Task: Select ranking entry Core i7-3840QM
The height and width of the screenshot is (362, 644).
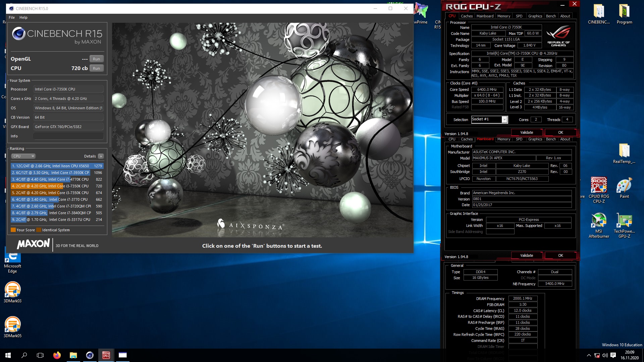Action: point(57,213)
